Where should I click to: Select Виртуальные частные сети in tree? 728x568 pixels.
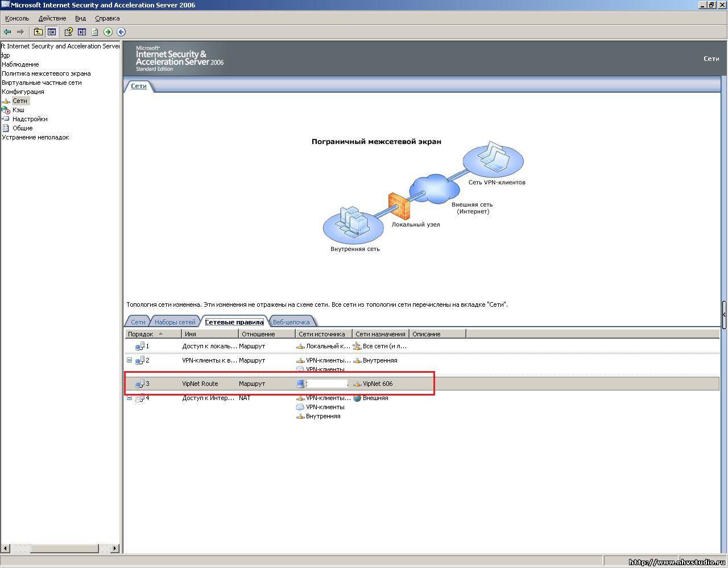(x=42, y=83)
